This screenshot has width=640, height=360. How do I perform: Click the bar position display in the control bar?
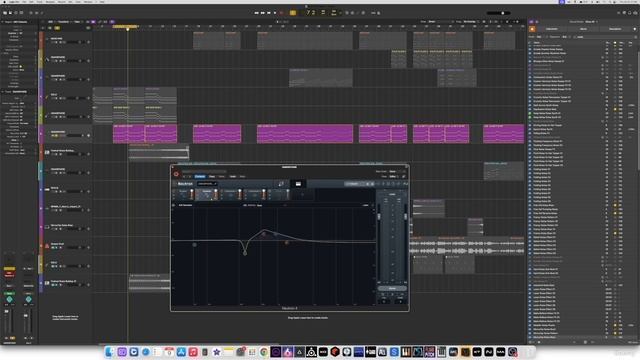tap(311, 13)
